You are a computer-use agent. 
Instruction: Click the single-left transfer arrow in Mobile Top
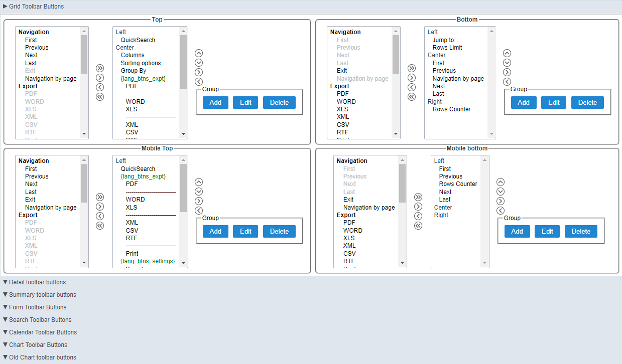click(x=100, y=216)
